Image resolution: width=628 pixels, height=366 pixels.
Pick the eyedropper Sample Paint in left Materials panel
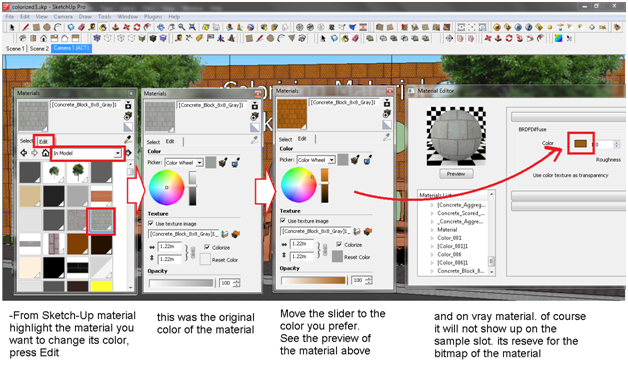click(x=128, y=139)
